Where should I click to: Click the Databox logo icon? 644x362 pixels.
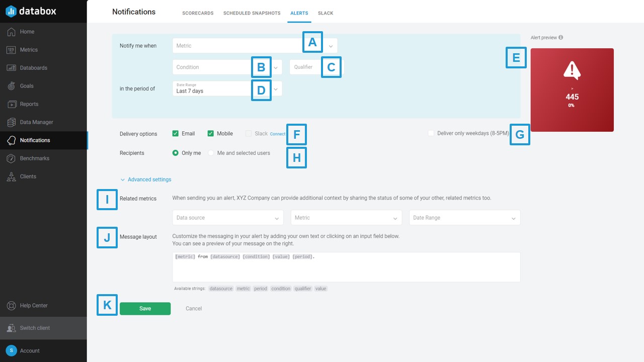[11, 11]
